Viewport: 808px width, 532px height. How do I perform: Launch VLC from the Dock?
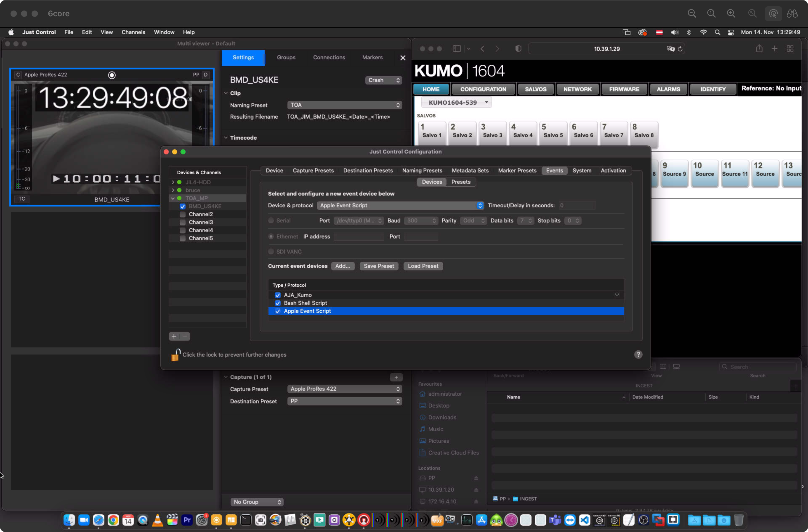[x=158, y=520]
